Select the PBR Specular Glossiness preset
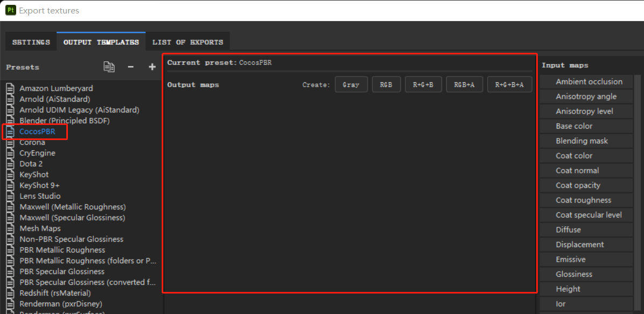The width and height of the screenshot is (644, 314). point(62,272)
